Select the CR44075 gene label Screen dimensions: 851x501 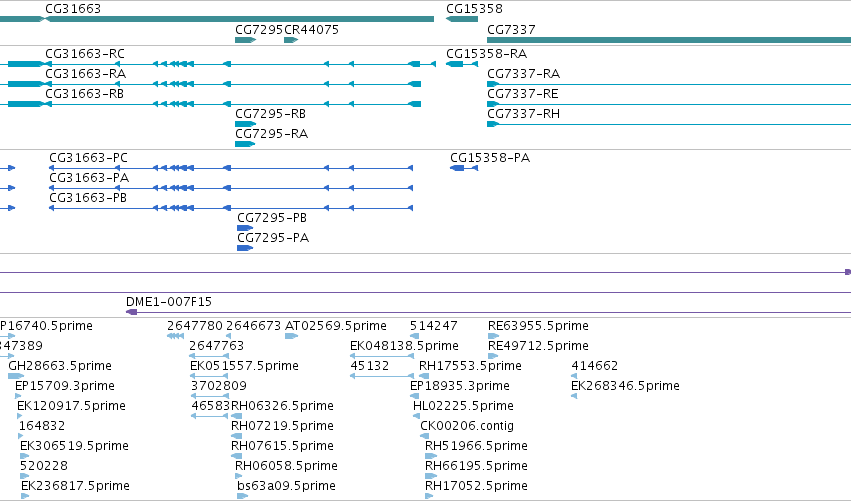[x=312, y=30]
